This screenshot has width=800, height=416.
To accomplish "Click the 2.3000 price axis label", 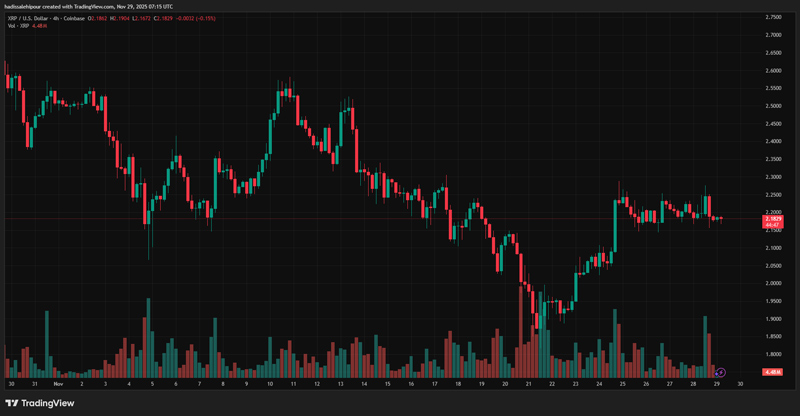I will (x=773, y=177).
